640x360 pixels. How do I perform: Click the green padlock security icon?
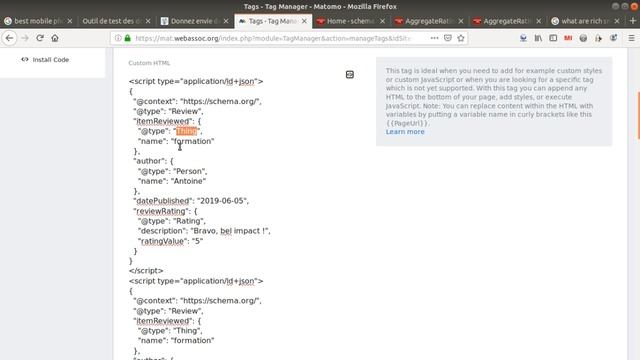click(x=127, y=38)
